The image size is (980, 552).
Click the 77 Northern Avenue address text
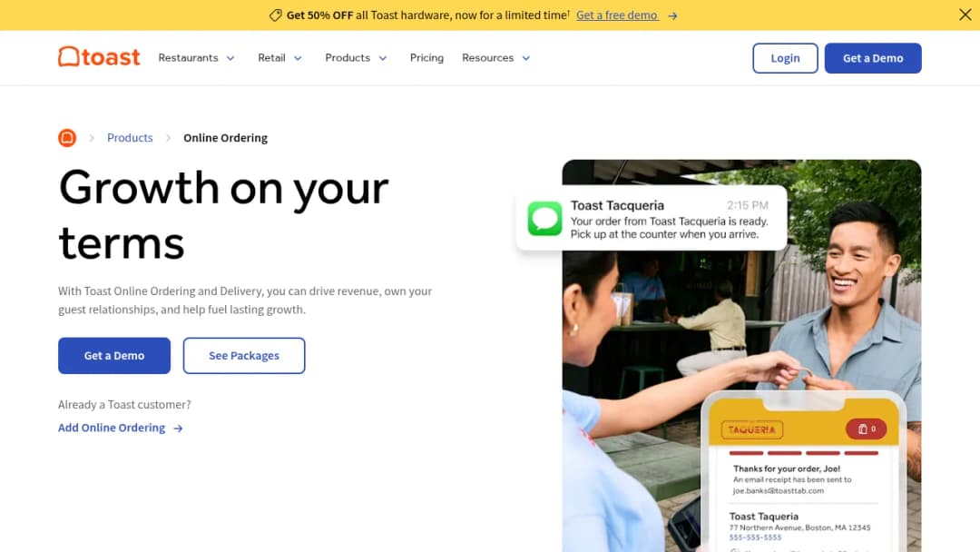pyautogui.click(x=799, y=527)
